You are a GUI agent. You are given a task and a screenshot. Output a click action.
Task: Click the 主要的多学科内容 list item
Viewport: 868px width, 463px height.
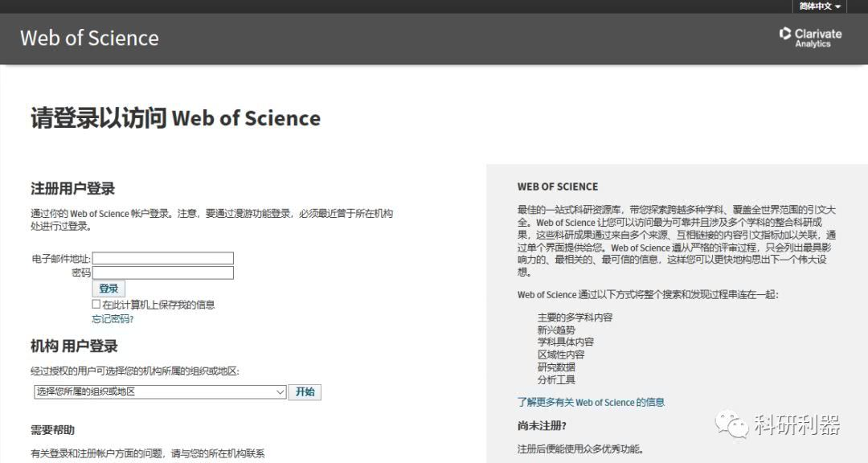[x=575, y=317]
